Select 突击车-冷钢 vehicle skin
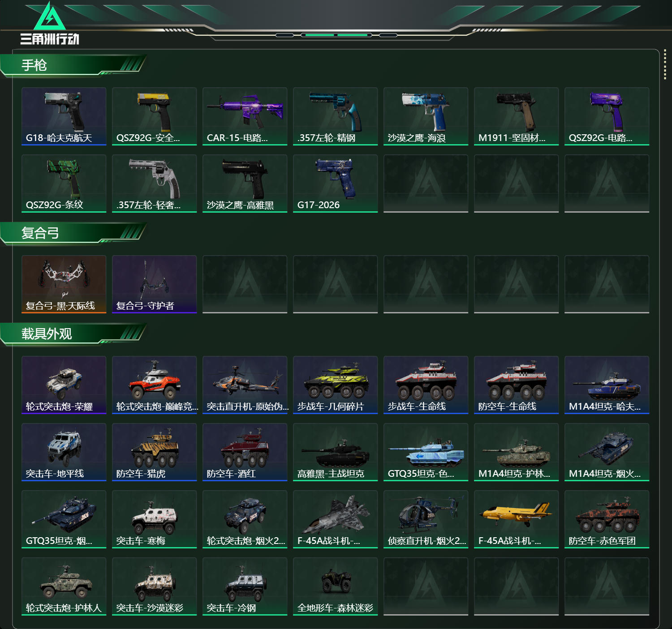The image size is (672, 629). tap(245, 586)
